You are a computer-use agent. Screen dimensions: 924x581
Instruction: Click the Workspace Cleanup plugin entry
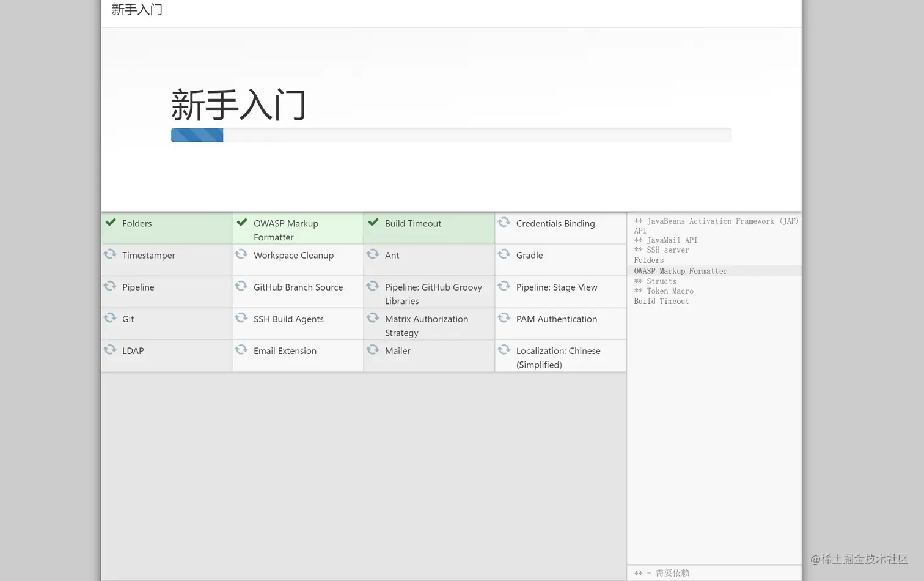[294, 255]
